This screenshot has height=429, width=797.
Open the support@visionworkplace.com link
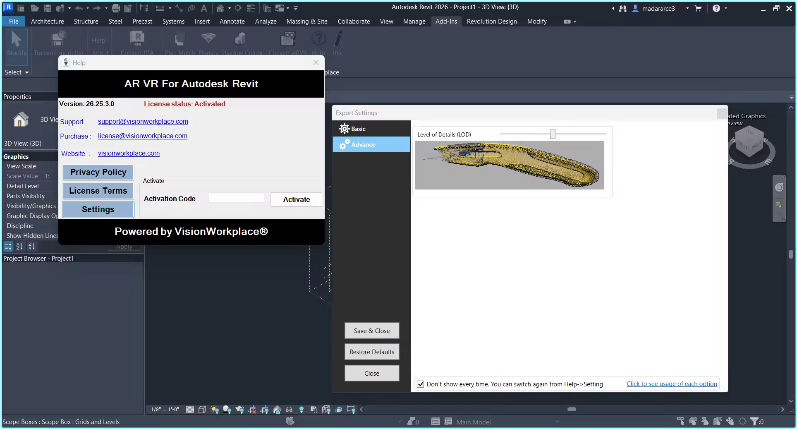coord(143,121)
